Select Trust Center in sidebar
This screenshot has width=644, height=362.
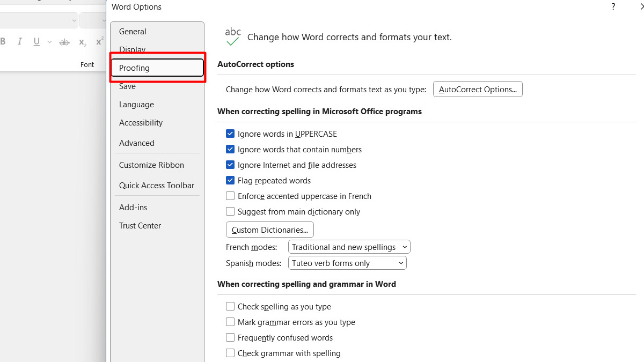[x=140, y=226]
